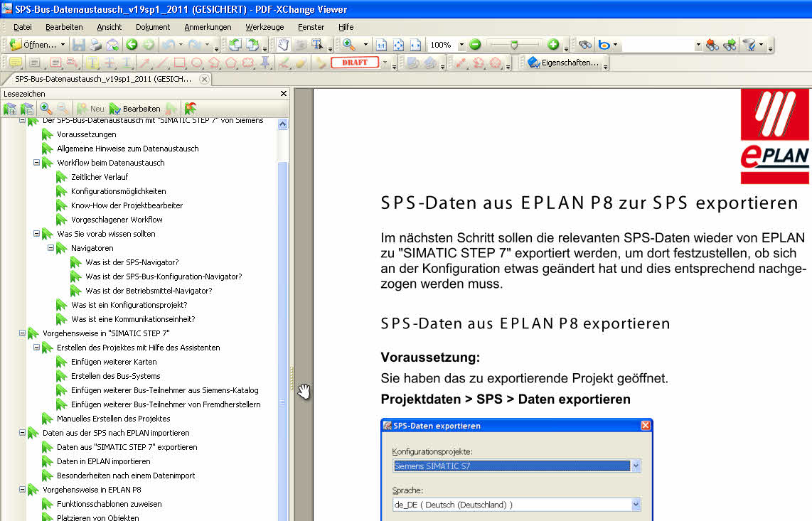812x521 pixels.
Task: Collapse the Workflow beim Datenaustausch node
Action: tap(37, 163)
